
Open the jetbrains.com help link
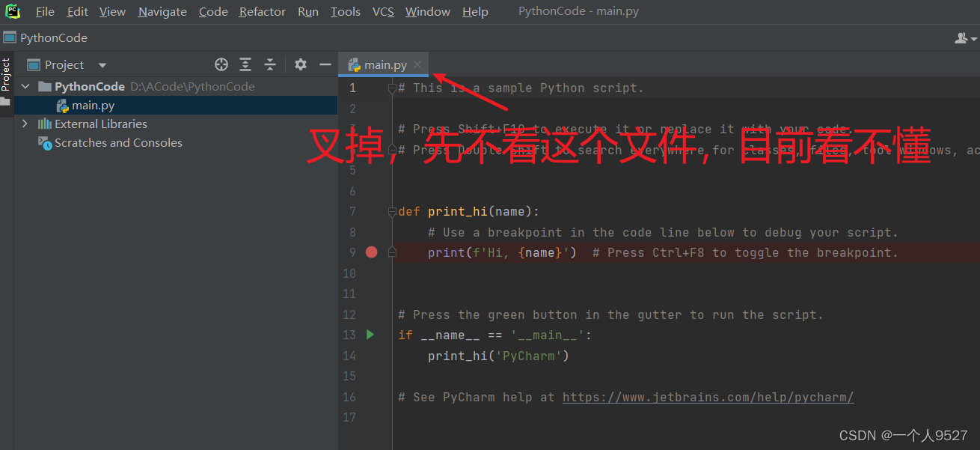point(708,397)
